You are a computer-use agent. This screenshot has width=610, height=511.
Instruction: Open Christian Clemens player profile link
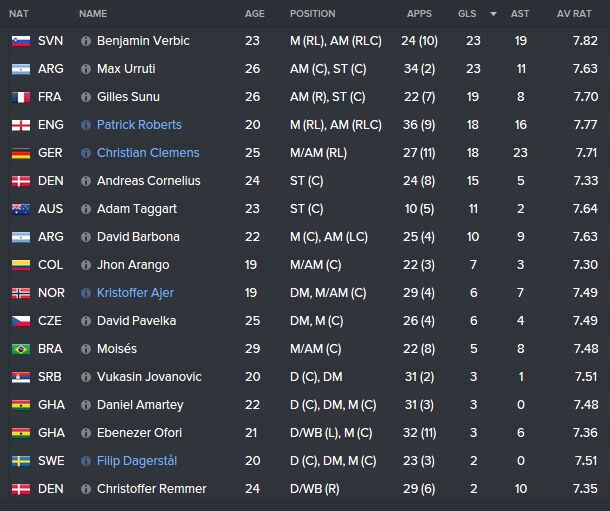tap(148, 153)
